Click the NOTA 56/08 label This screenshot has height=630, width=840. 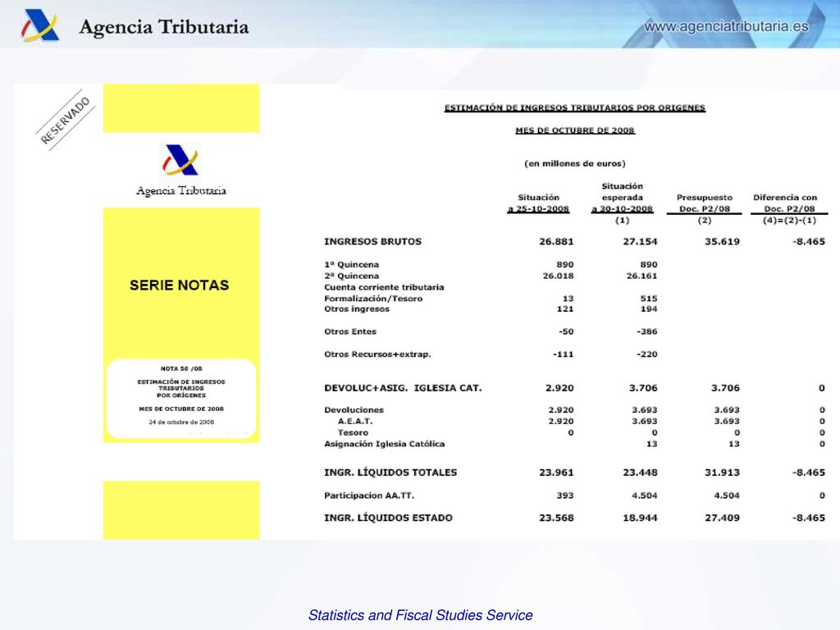(x=181, y=368)
